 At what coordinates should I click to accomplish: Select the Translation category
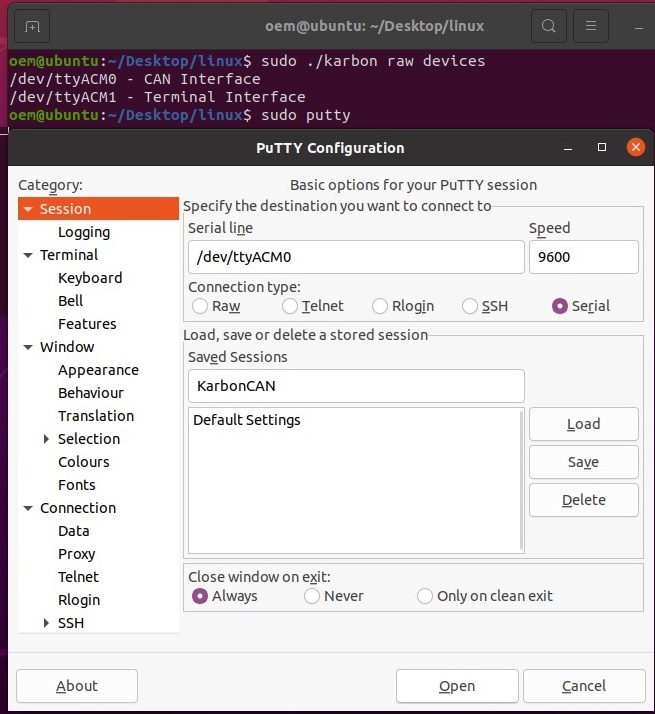(x=96, y=416)
